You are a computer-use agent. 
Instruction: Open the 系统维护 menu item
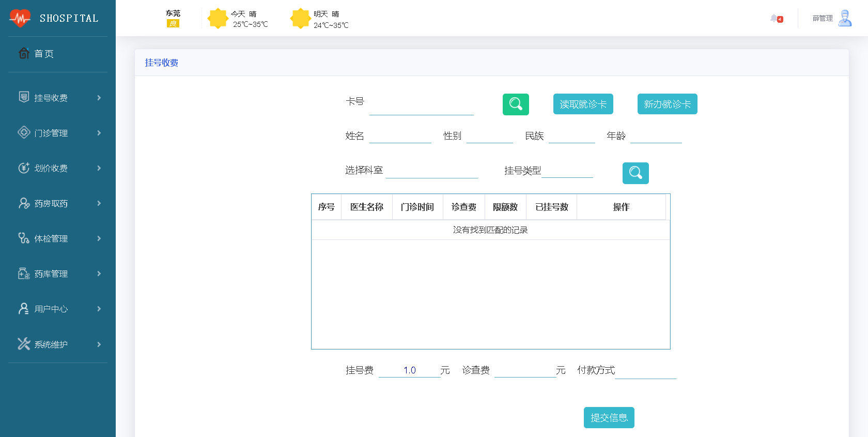(x=58, y=344)
